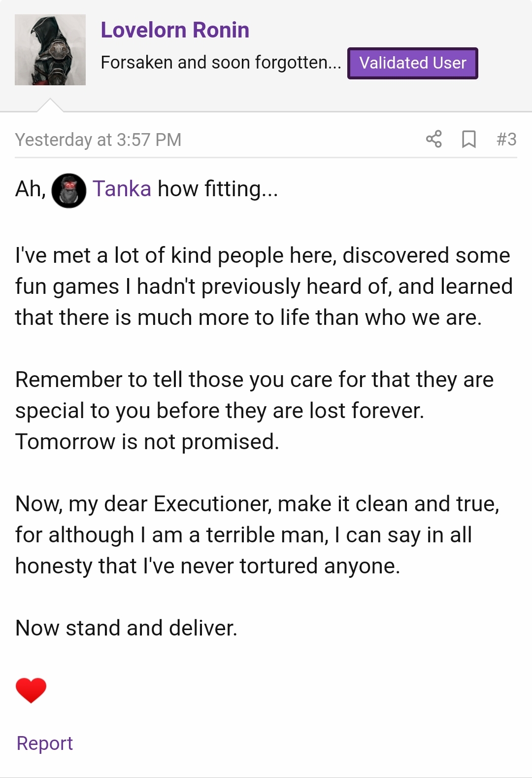The width and height of the screenshot is (532, 778).
Task: Click the Yesterday at 3:57 PM timestamp
Action: 98,140
